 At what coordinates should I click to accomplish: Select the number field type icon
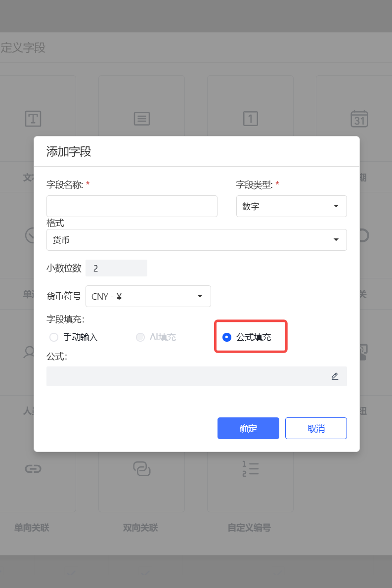(250, 119)
